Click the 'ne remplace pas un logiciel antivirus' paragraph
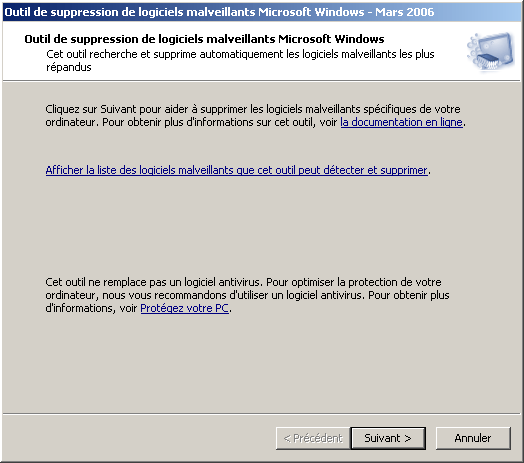 (247, 295)
